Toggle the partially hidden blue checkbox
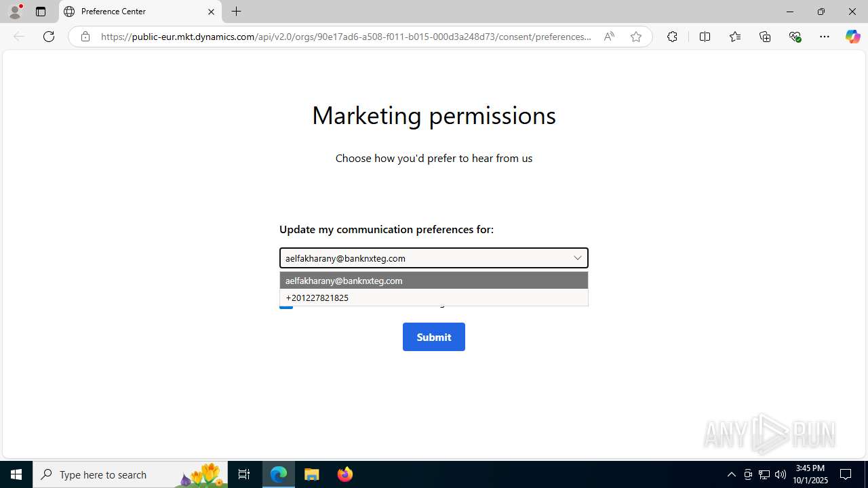This screenshot has width=868, height=488. (286, 305)
